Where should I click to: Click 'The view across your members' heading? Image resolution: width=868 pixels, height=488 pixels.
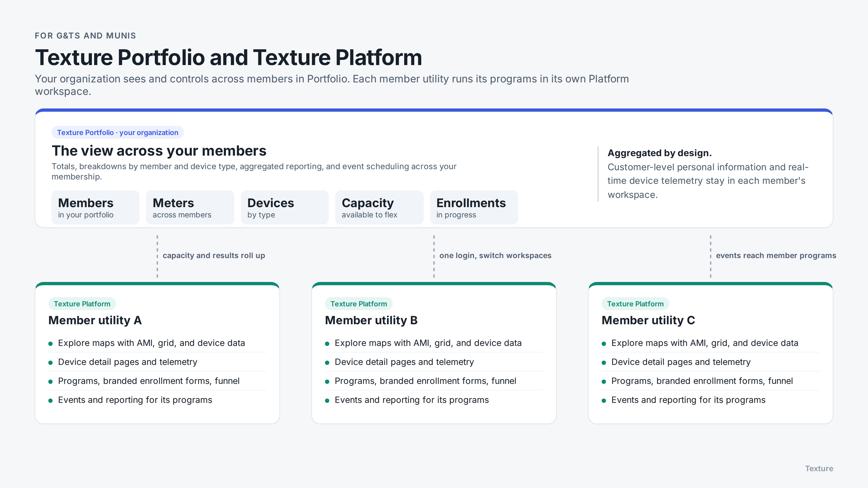tap(159, 150)
